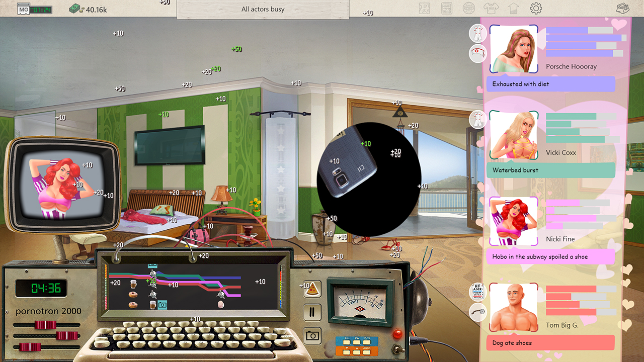Open the settings gear in the top bar

coord(535,8)
